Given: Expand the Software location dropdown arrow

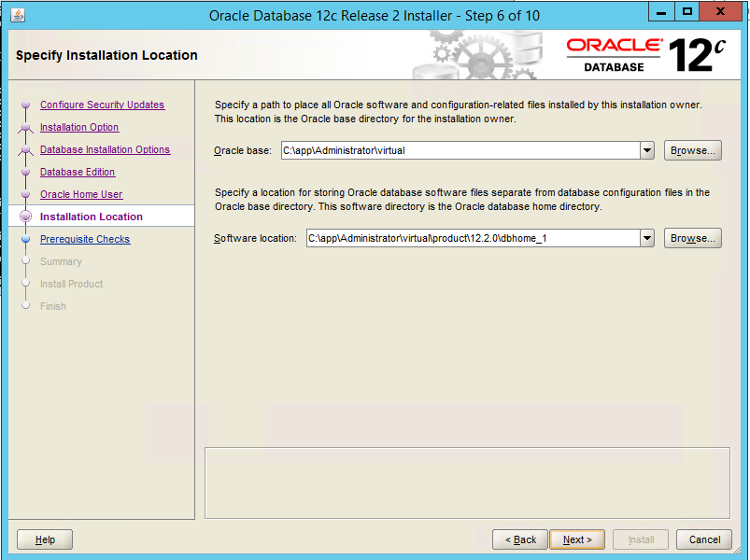Looking at the screenshot, I should (x=647, y=239).
